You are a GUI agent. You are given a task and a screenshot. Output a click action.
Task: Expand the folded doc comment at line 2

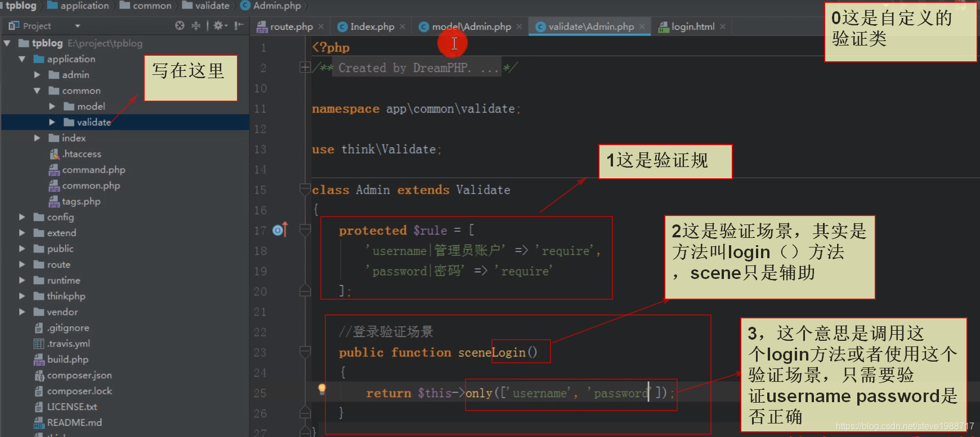pos(305,67)
